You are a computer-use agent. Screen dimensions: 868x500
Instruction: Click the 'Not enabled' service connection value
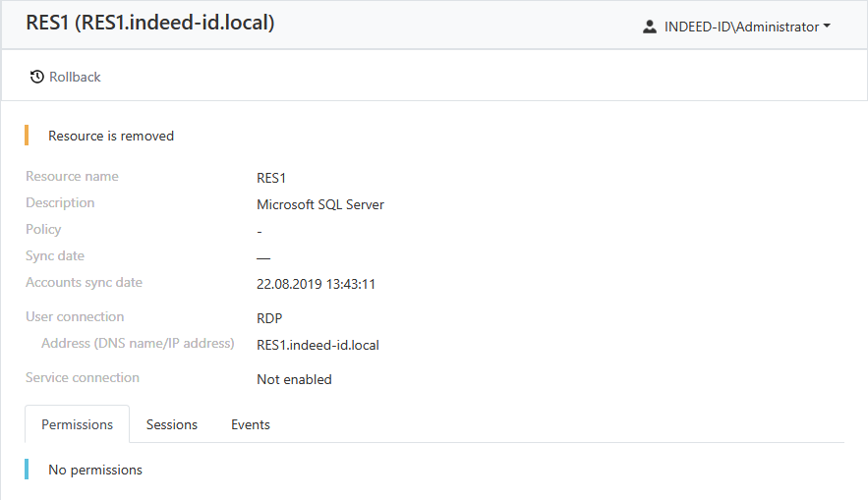[x=294, y=379]
